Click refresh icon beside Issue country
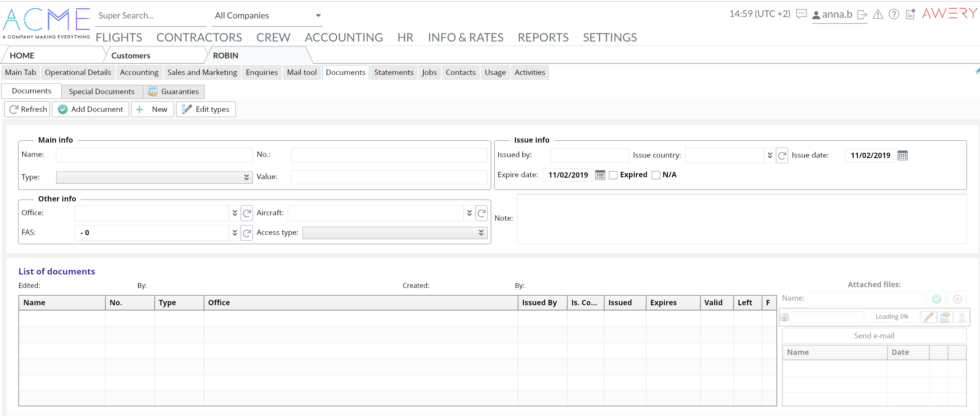The image size is (980, 416). 782,155
